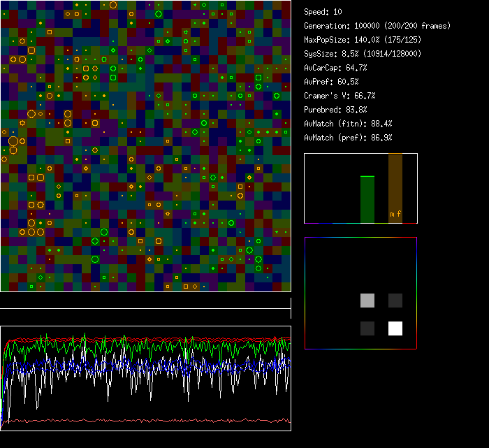
Task: Click the Speed: 10 readout
Action: tap(323, 12)
